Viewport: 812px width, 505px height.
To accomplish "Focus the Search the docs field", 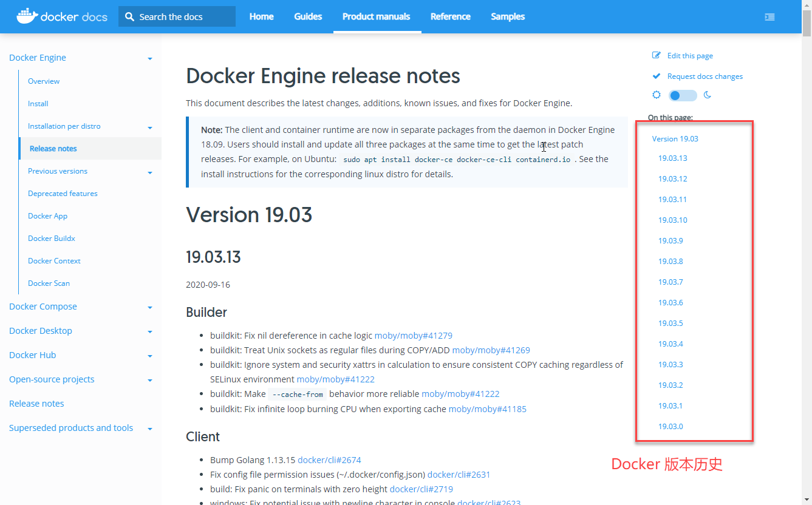I will [177, 16].
